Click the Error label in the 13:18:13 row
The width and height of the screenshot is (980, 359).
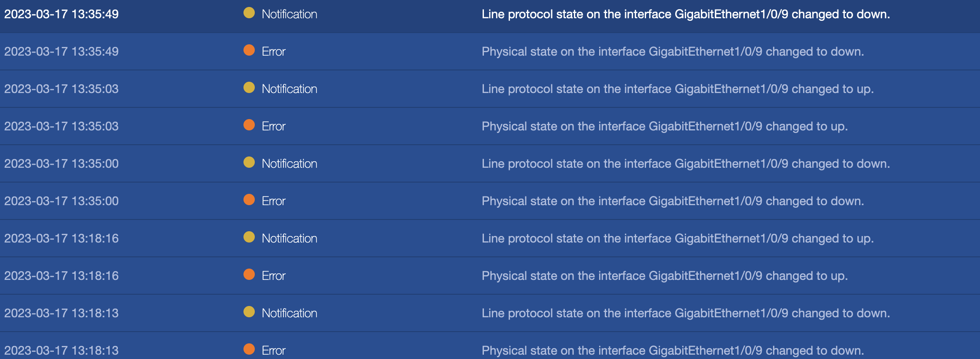click(273, 350)
